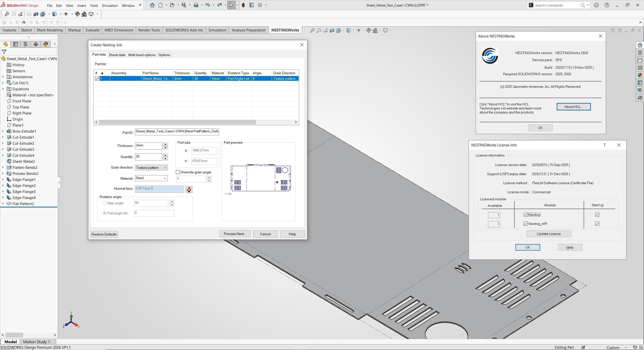Click the Rebuild traffic light icon
The image size is (644, 350).
(x=243, y=5)
